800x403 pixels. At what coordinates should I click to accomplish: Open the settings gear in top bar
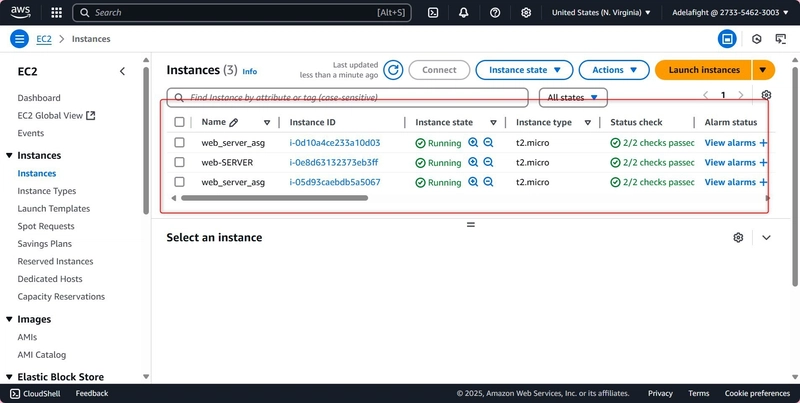click(x=526, y=13)
